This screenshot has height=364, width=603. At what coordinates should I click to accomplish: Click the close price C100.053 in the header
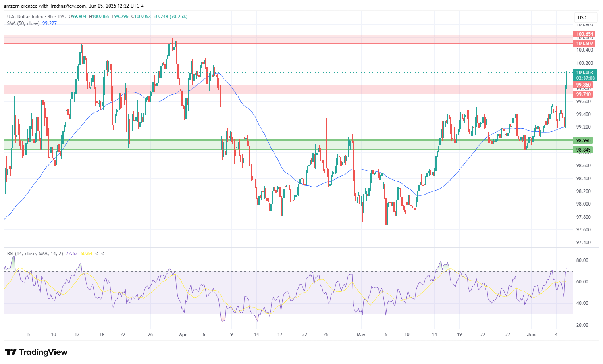141,17
